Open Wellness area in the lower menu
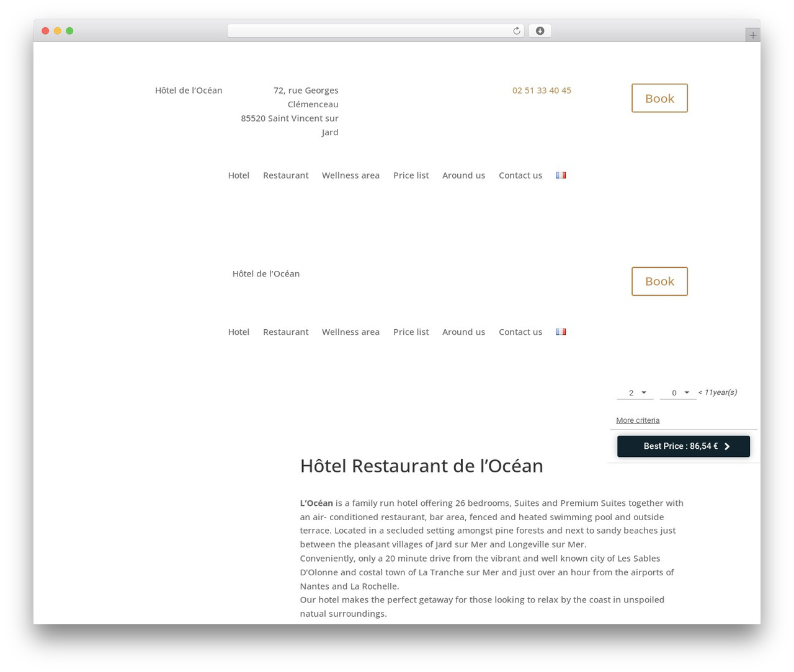This screenshot has height=672, width=794. [350, 332]
